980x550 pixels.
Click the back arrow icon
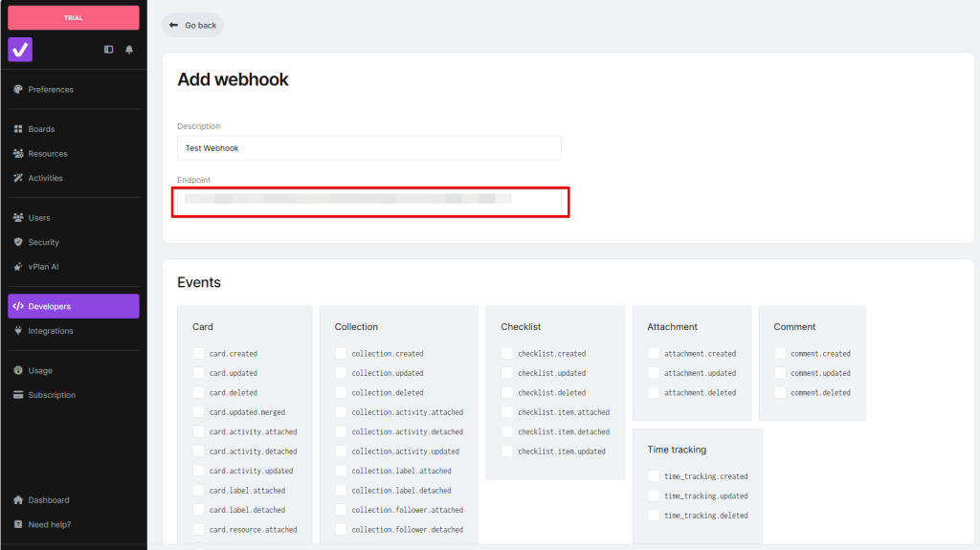[x=173, y=25]
